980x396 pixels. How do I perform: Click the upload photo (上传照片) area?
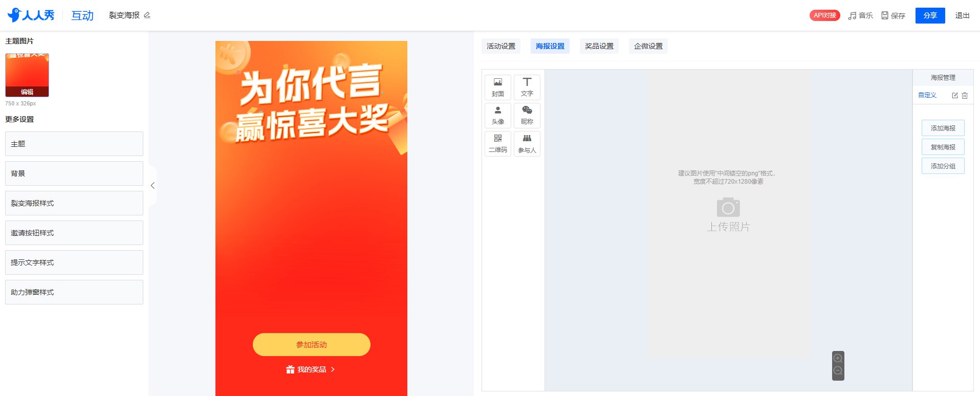[728, 214]
